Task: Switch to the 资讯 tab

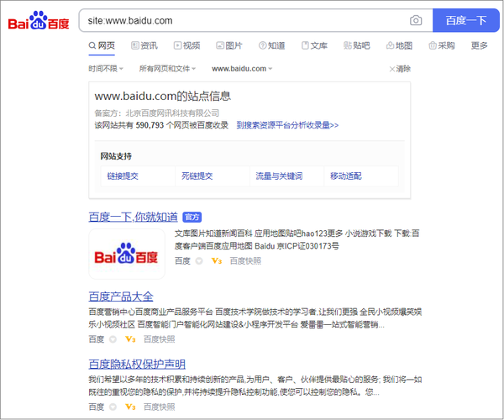Action: tap(144, 45)
